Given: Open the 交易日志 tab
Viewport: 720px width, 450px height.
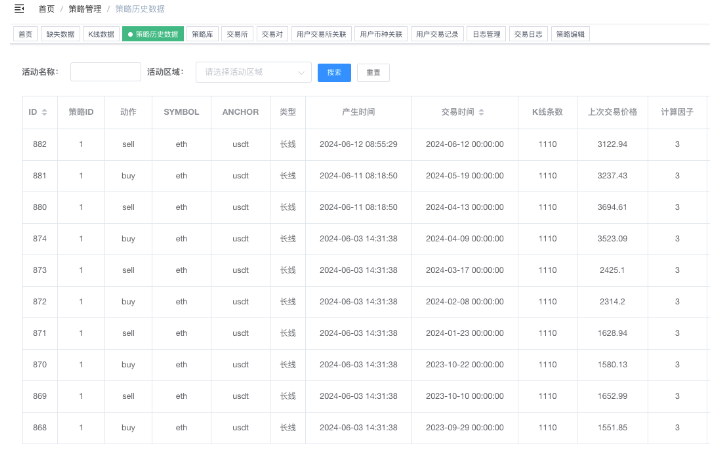Looking at the screenshot, I should click(x=528, y=34).
